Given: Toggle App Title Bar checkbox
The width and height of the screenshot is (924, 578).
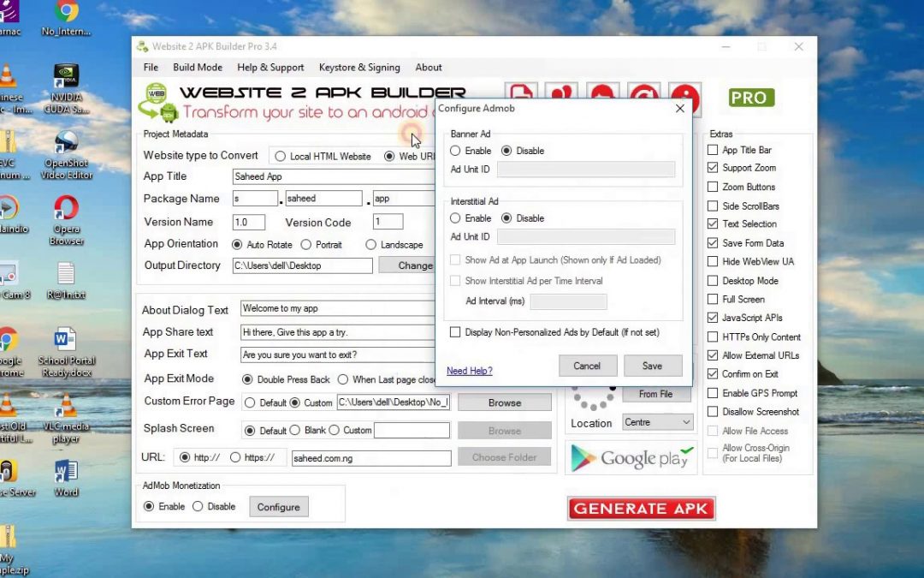Looking at the screenshot, I should [713, 151].
